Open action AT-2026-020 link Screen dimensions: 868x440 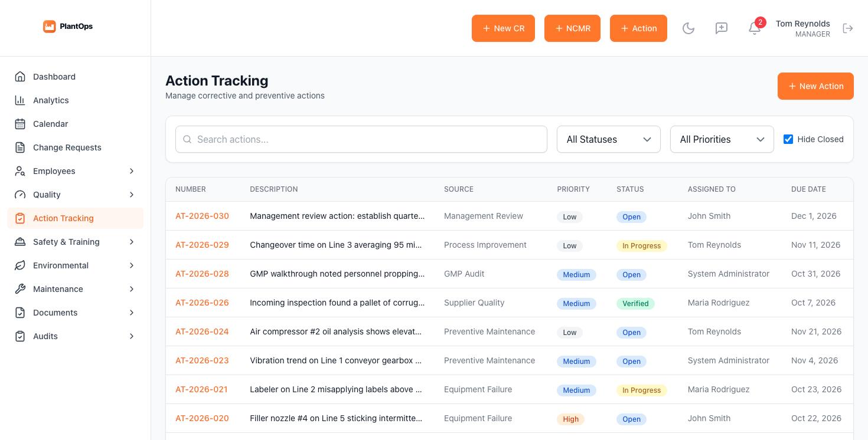click(202, 418)
